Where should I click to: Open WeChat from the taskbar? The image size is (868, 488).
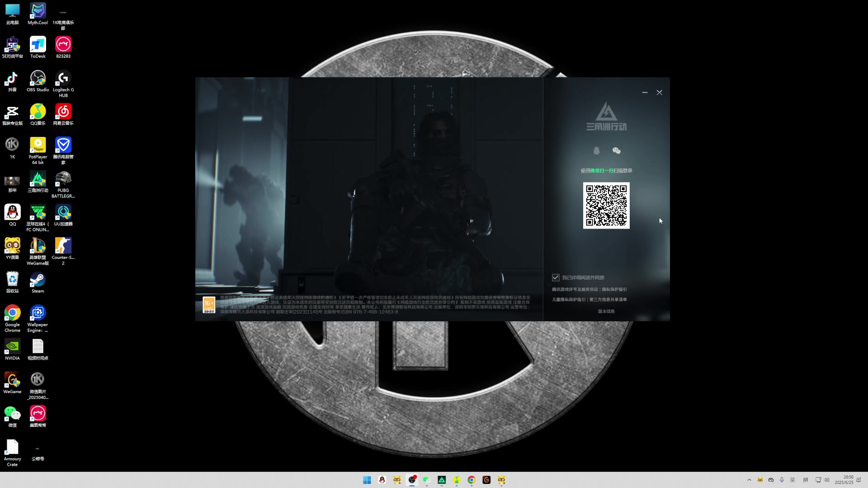click(427, 480)
